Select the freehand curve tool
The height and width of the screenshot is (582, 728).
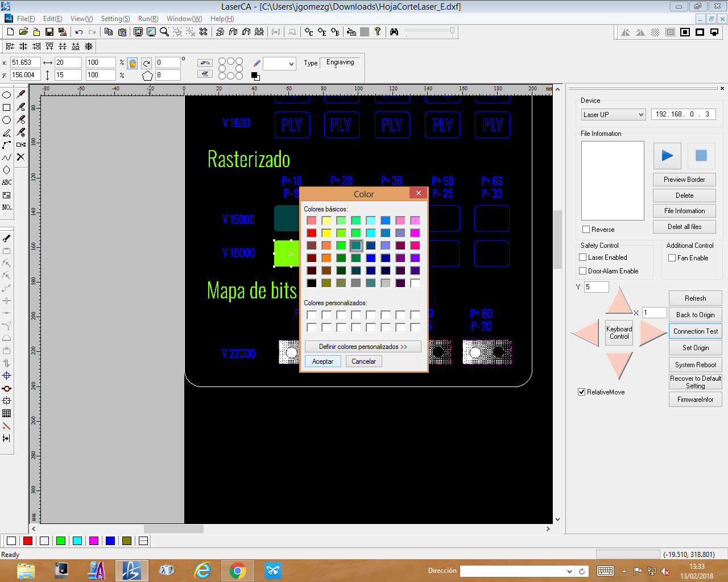(x=7, y=157)
